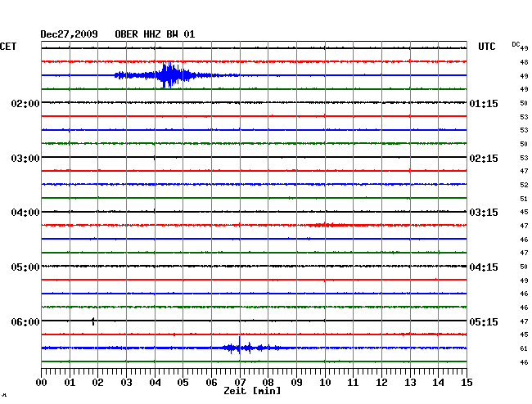Image resolution: width=532 pixels, height=404 pixels.
Task: Click the 03:15 UTC time label
Action: [484, 213]
